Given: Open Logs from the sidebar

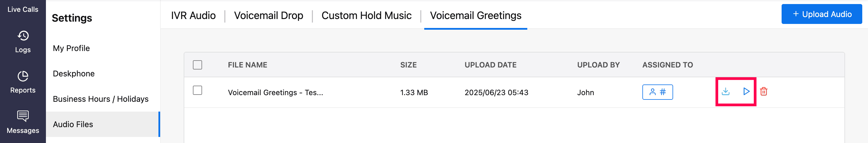Looking at the screenshot, I should (x=23, y=42).
